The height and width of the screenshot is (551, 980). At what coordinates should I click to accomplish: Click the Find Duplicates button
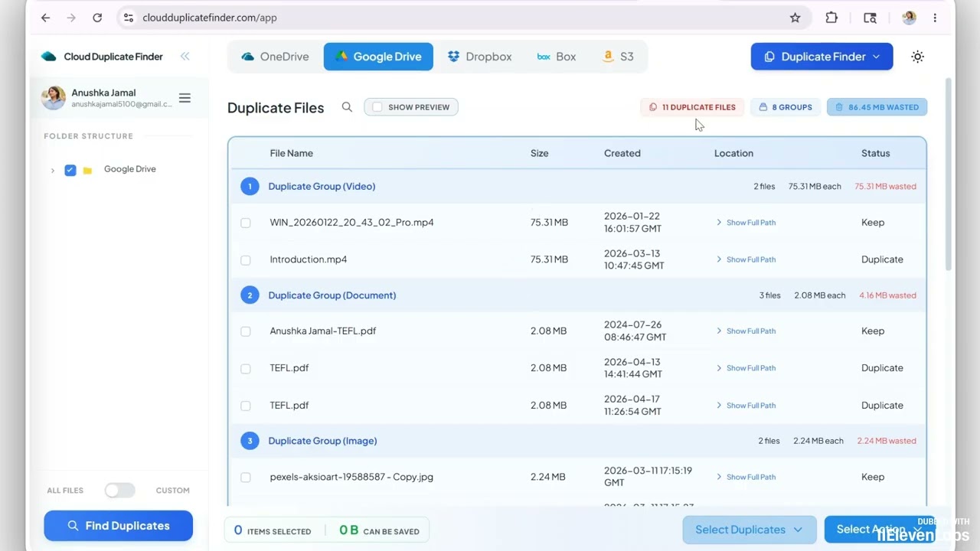click(x=118, y=526)
